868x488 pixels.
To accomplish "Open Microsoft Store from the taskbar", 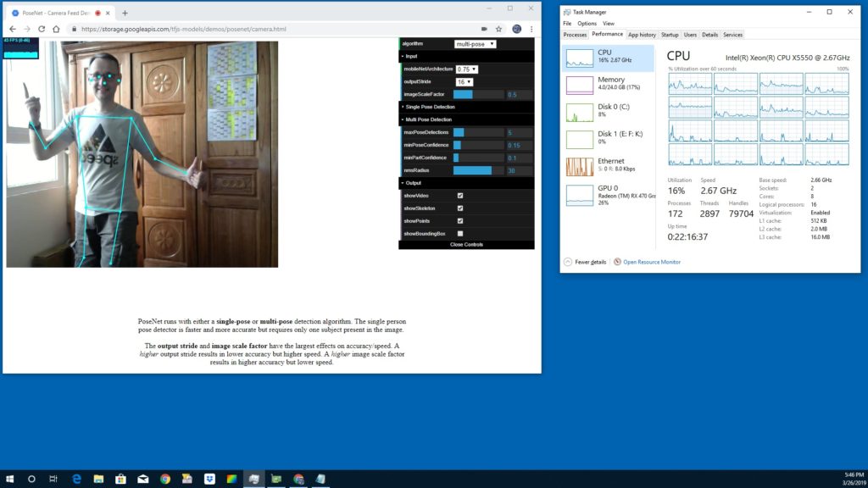I will tap(120, 479).
